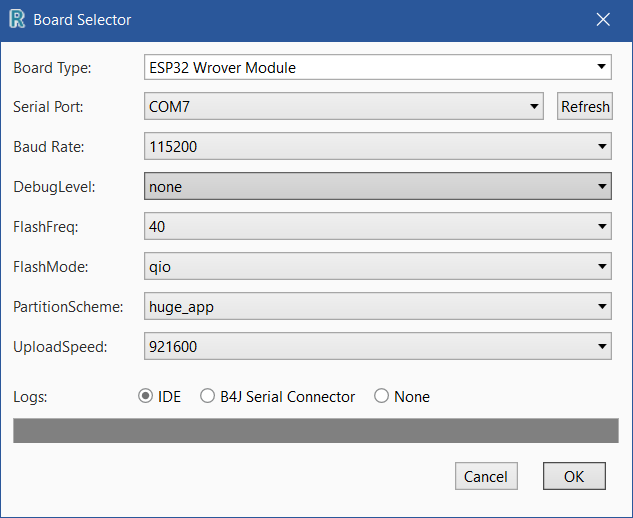Expand the UploadSpeed dropdown
633x518 pixels.
tap(377, 346)
